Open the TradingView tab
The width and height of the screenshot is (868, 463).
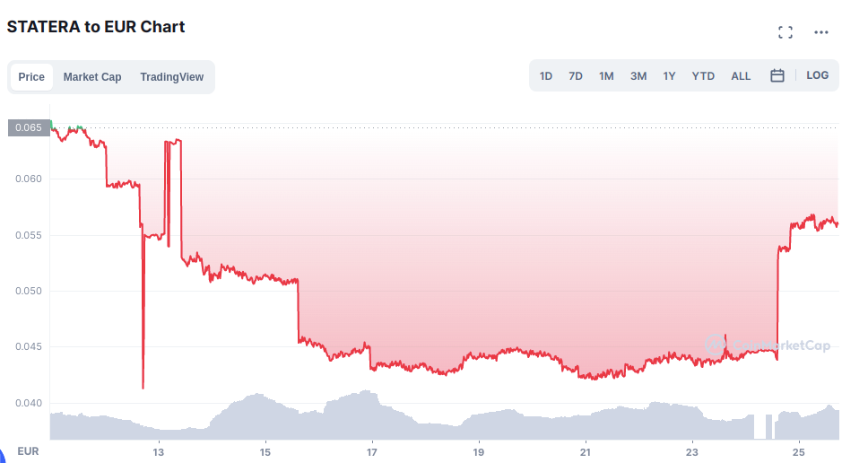click(x=171, y=77)
